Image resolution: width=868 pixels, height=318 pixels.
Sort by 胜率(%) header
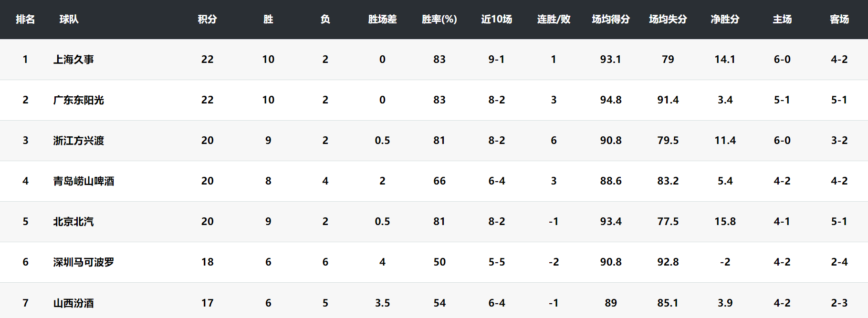tap(439, 19)
